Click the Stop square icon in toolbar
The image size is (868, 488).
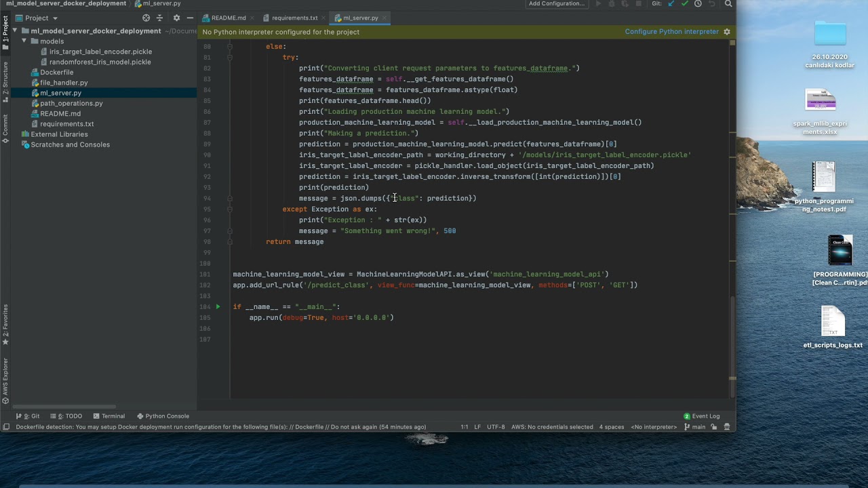[638, 3]
